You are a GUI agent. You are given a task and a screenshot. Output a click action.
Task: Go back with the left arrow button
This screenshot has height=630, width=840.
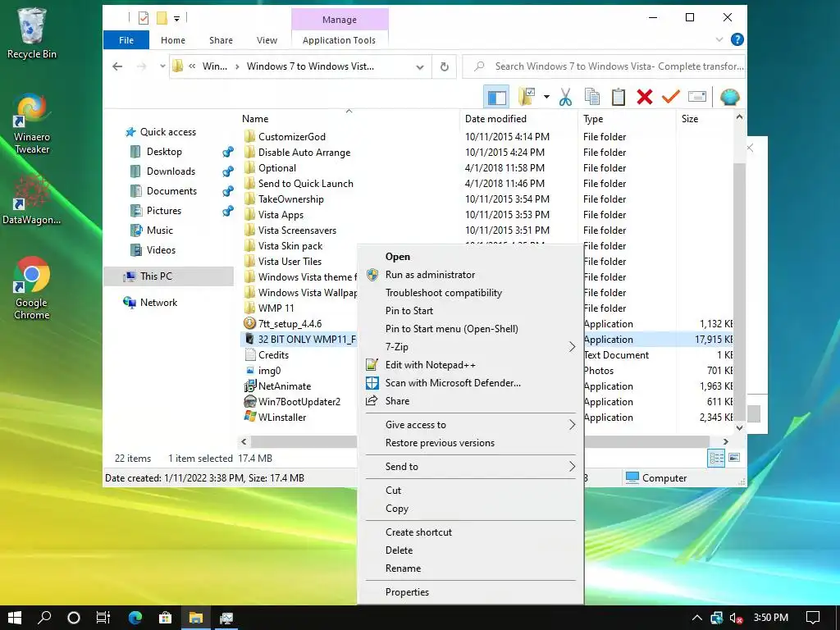[x=117, y=66]
